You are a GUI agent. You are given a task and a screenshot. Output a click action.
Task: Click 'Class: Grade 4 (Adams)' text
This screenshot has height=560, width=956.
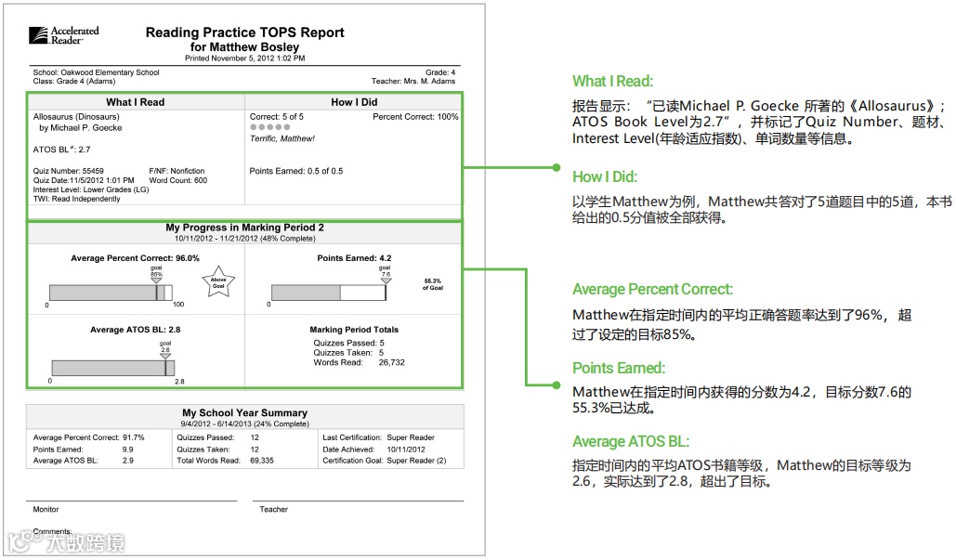pyautogui.click(x=73, y=81)
